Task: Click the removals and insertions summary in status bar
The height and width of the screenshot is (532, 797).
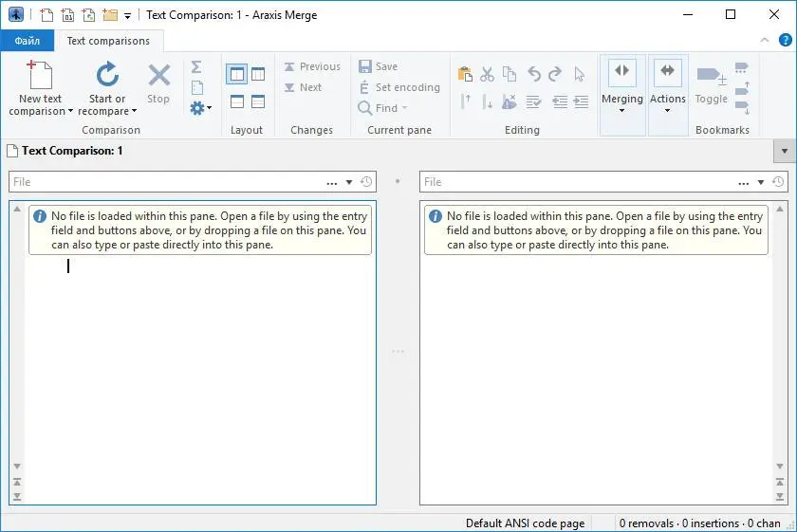Action: 699,523
